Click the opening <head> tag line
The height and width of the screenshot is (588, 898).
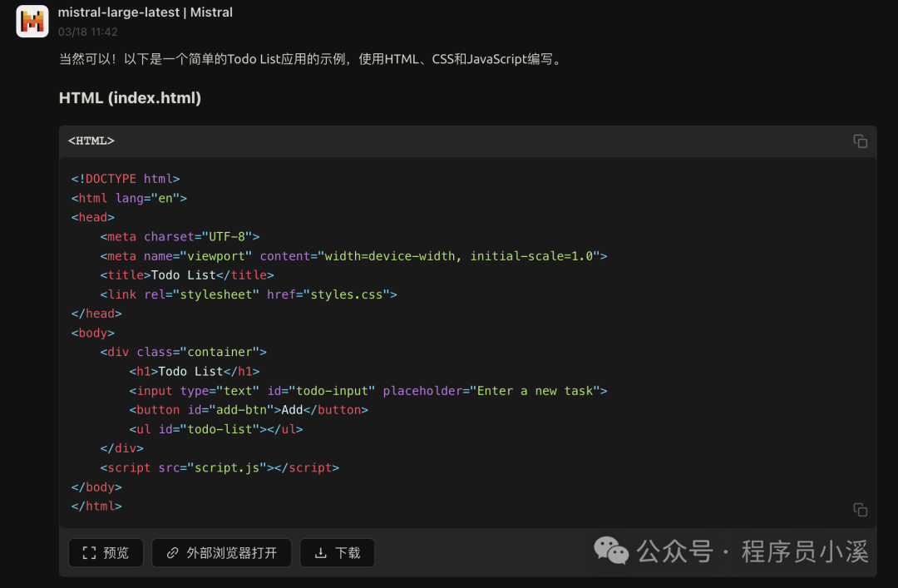(x=93, y=217)
